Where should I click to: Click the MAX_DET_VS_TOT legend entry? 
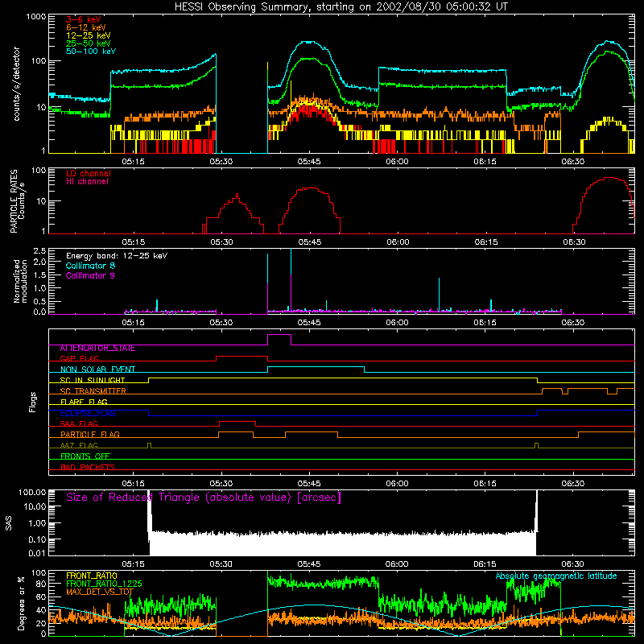[100, 592]
